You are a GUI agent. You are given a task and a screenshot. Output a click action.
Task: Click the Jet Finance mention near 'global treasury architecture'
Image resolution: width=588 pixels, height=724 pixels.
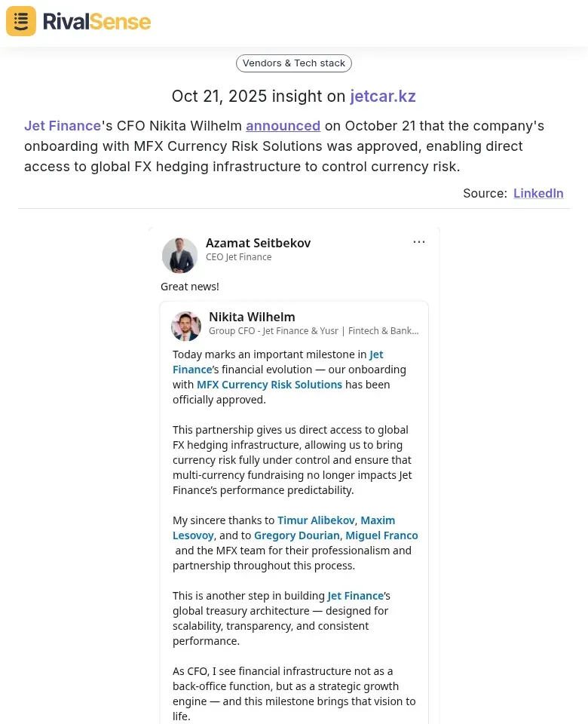(354, 595)
